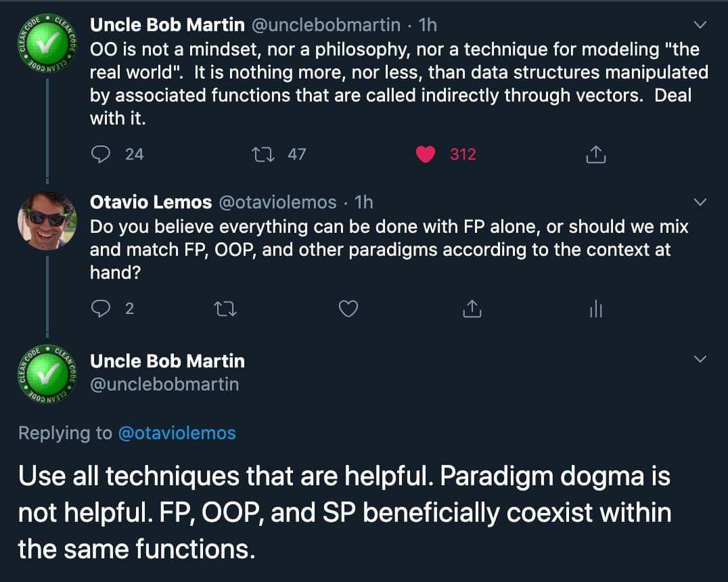Like Otavio Lemos's tweet
The image size is (728, 582).
tap(348, 309)
